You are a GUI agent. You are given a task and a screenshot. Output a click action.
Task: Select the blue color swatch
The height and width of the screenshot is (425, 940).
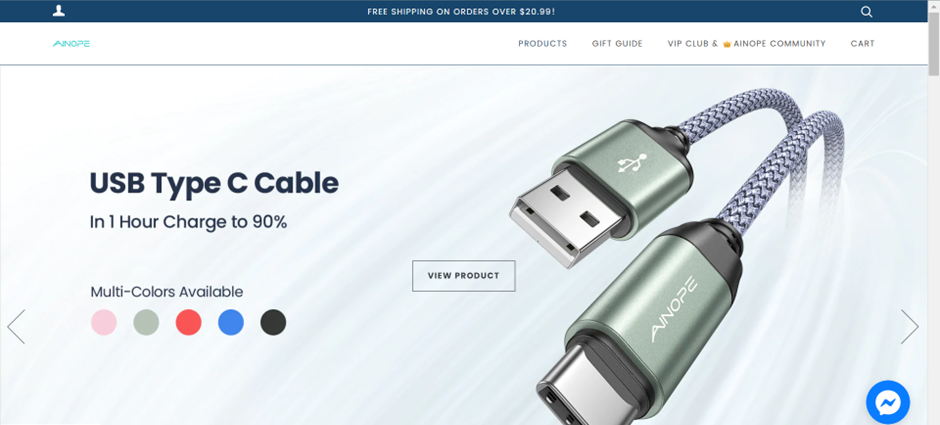click(x=231, y=322)
